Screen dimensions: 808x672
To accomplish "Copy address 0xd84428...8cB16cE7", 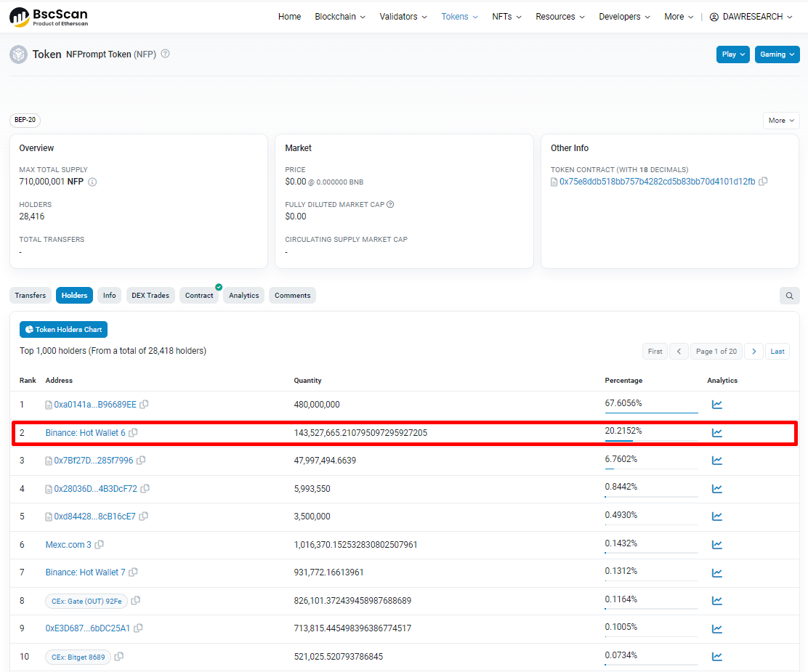I will tap(143, 517).
